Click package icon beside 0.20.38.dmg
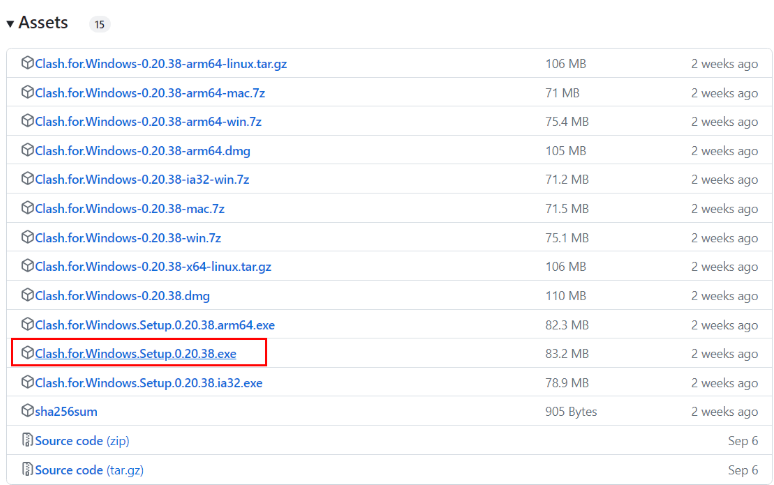Viewport: 774px width, 485px height. click(x=28, y=295)
